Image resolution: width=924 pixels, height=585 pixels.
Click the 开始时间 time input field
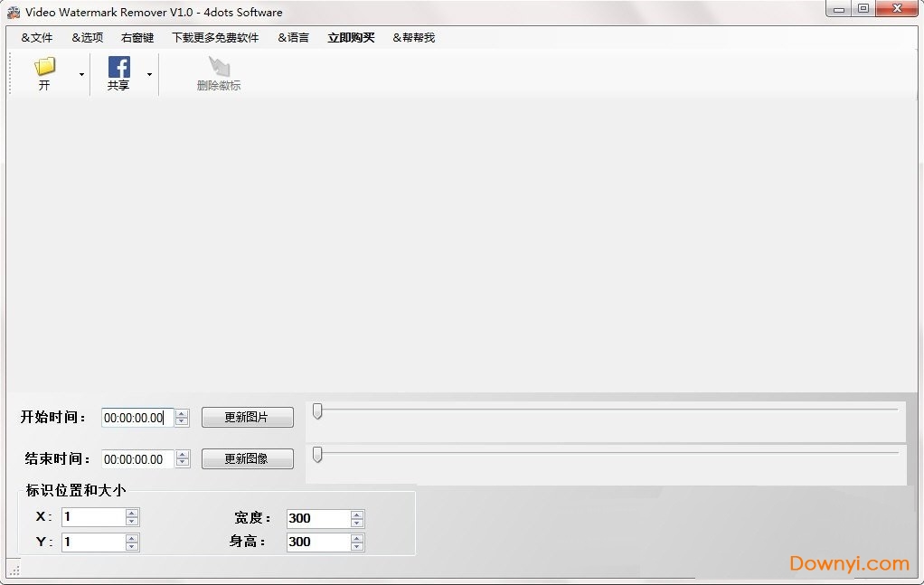pyautogui.click(x=136, y=418)
